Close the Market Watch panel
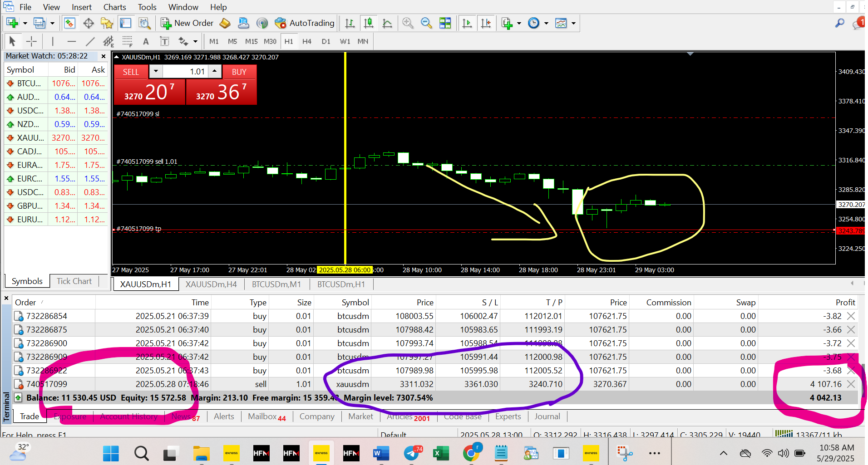This screenshot has height=465, width=868. click(104, 56)
